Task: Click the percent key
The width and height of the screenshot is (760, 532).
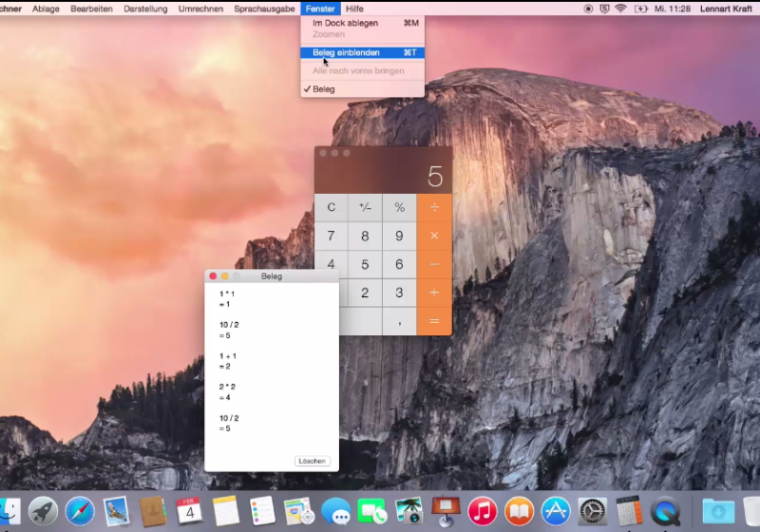Action: click(x=399, y=207)
